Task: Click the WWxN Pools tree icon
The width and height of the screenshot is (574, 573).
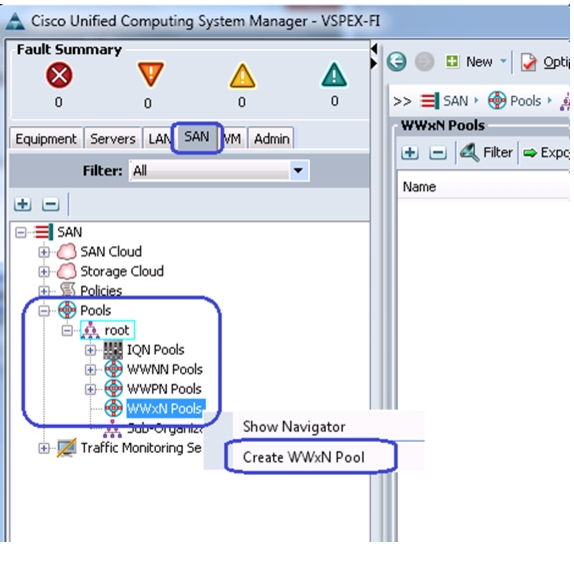Action: tap(113, 408)
